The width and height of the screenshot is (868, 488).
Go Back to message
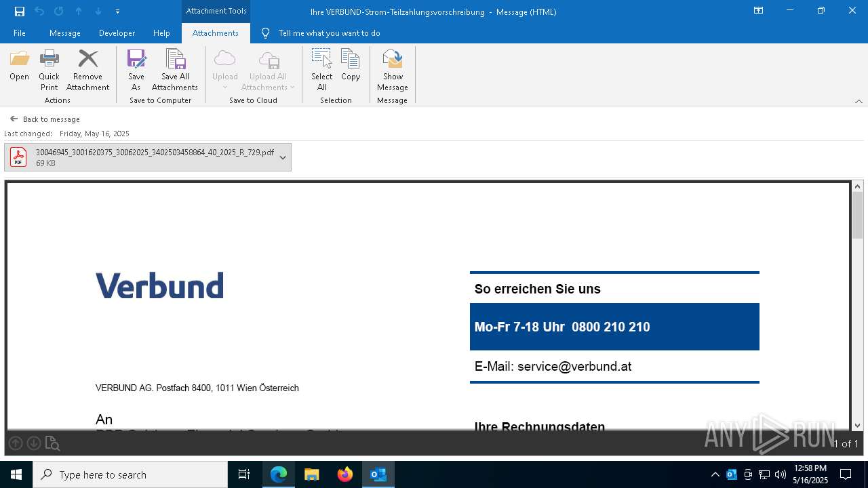45,119
